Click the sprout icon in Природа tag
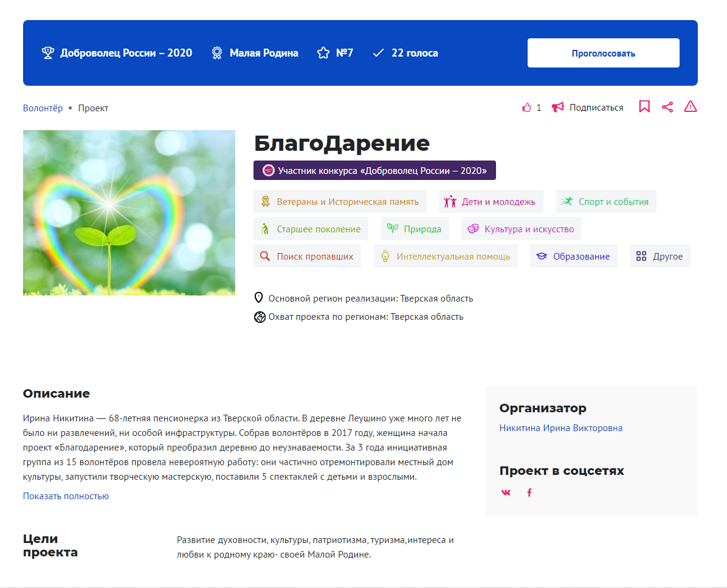The image size is (727, 588). coord(393,228)
